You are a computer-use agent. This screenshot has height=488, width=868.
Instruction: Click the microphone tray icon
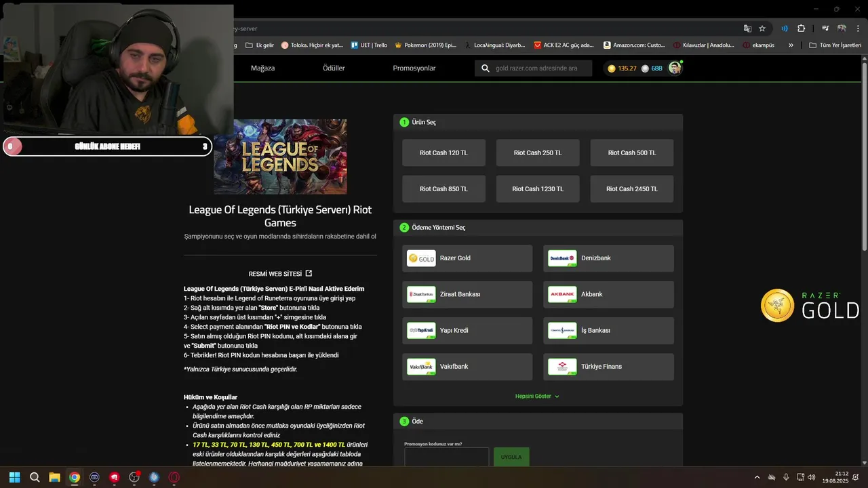(786, 477)
